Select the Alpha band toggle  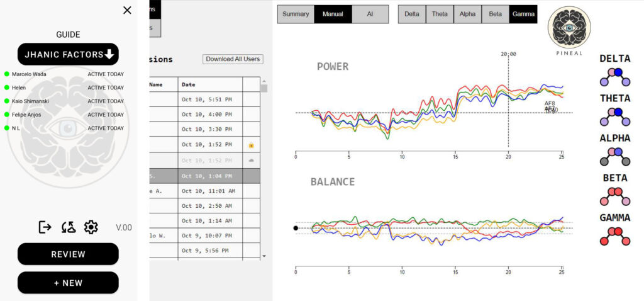[467, 14]
